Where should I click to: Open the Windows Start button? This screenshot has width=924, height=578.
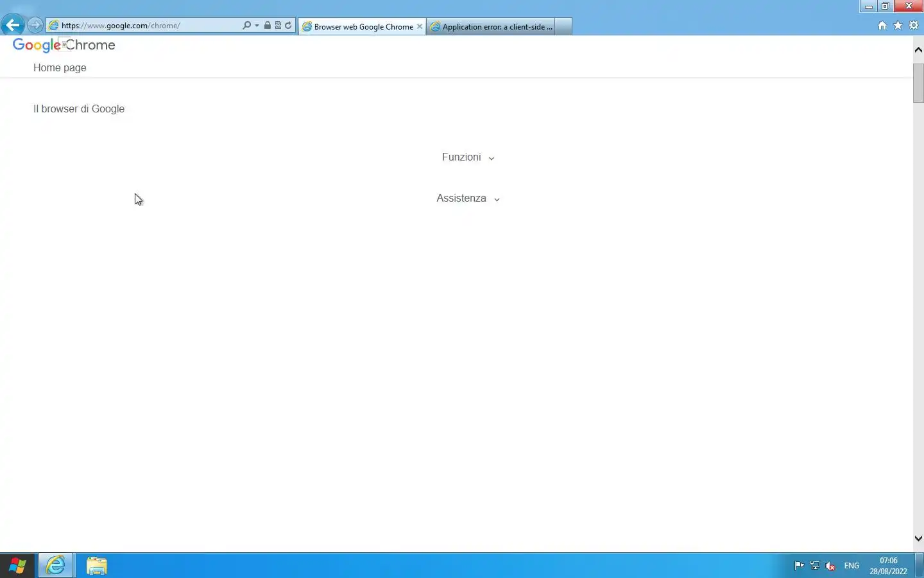17,566
